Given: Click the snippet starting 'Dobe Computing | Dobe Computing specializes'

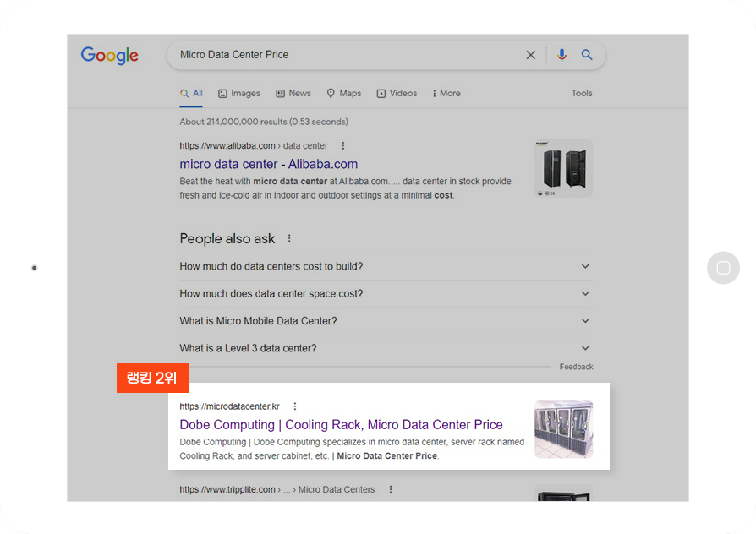Looking at the screenshot, I should (352, 449).
